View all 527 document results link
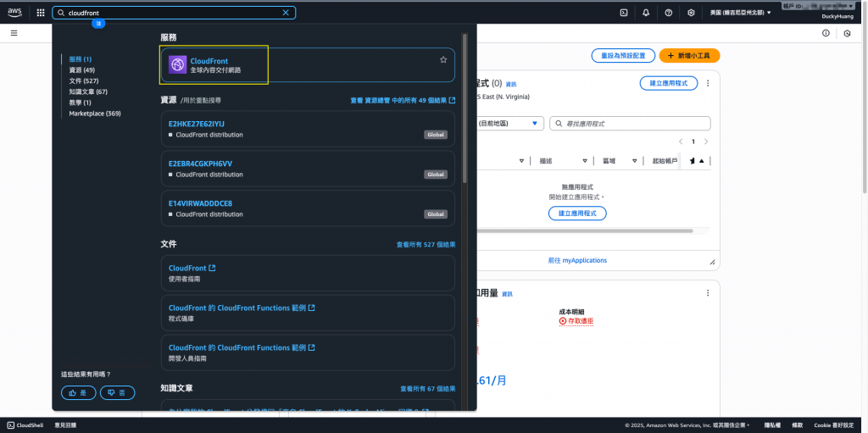 (x=426, y=244)
